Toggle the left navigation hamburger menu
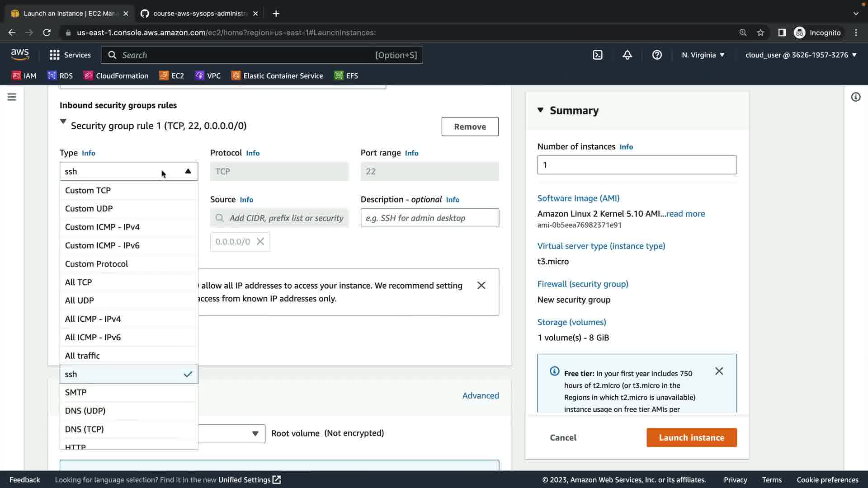868x488 pixels. [12, 97]
